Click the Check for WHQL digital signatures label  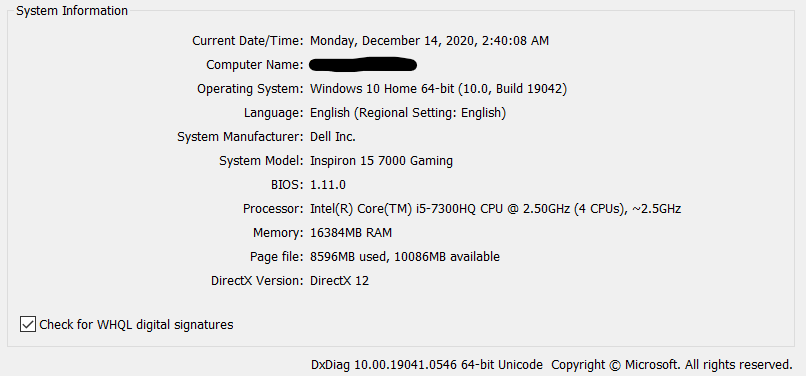[136, 325]
